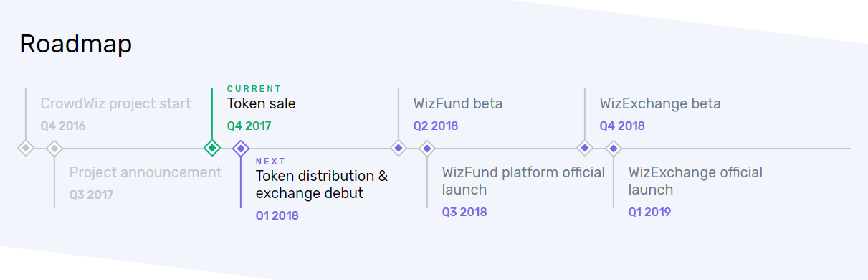Screen dimensions: 868x280
Task: Click the Roadmap heading
Action: coord(75,44)
